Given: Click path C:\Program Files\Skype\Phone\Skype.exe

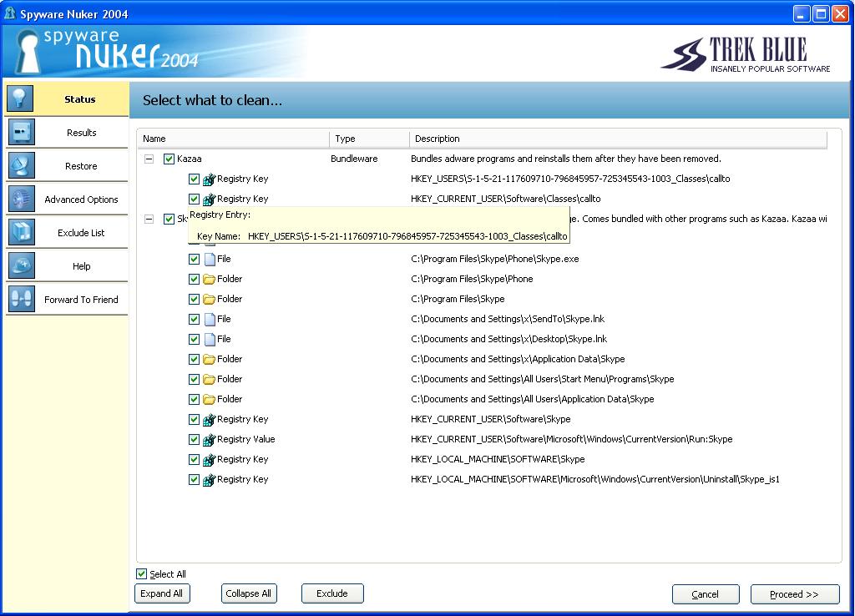Looking at the screenshot, I should pyautogui.click(x=494, y=259).
